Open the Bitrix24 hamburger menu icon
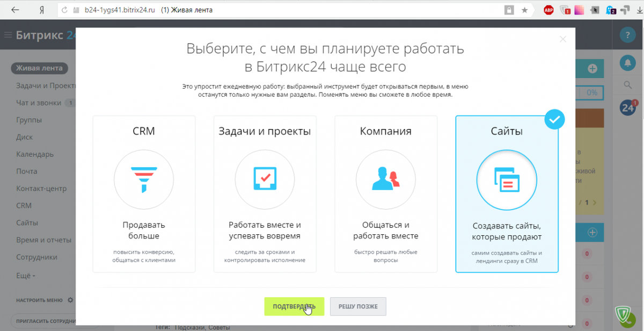This screenshot has height=331, width=644. tap(8, 35)
